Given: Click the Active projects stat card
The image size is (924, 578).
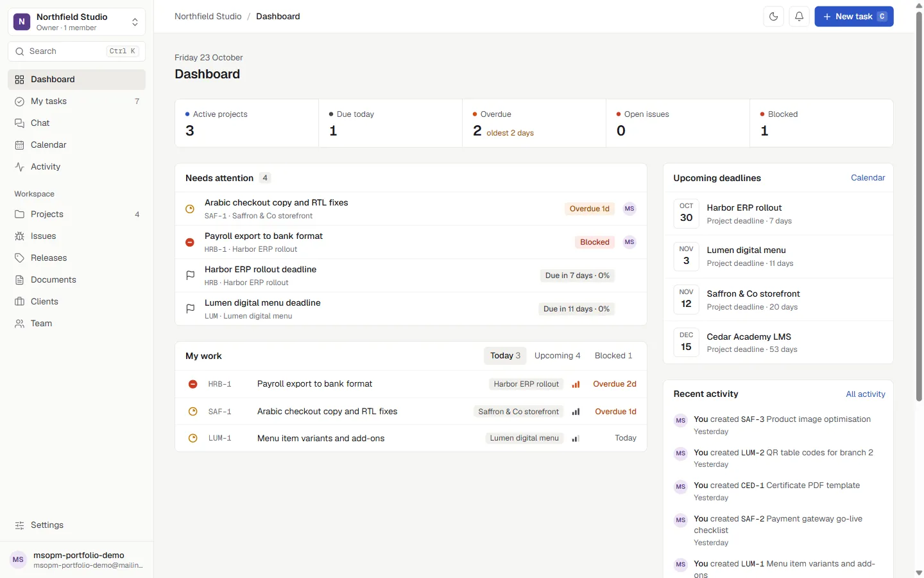Looking at the screenshot, I should 246,123.
